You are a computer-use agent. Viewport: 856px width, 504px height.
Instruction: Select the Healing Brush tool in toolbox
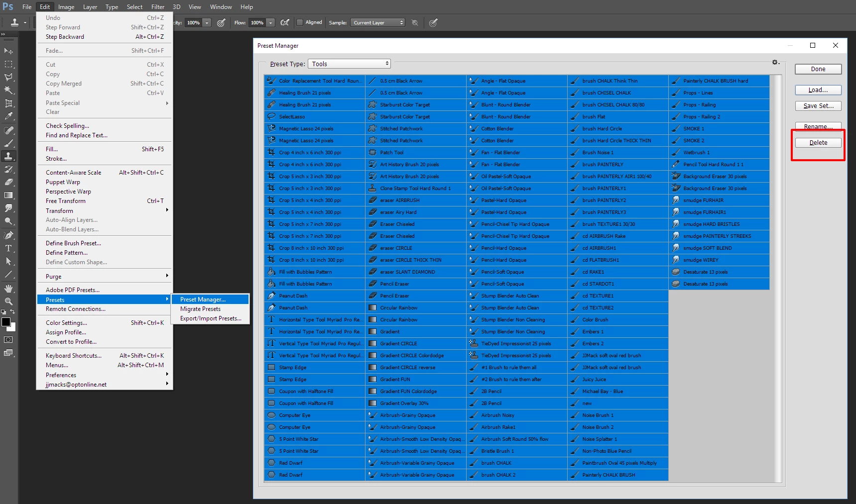[x=8, y=130]
